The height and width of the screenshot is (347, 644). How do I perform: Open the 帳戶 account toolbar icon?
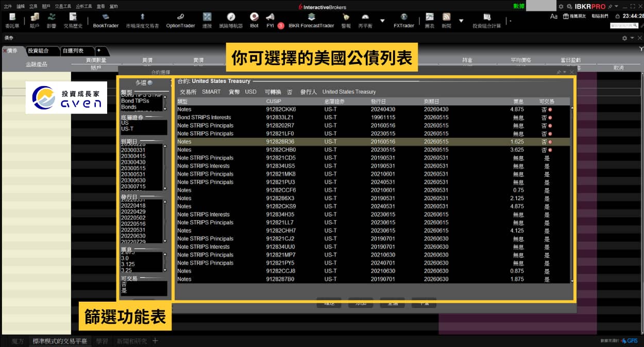point(35,20)
